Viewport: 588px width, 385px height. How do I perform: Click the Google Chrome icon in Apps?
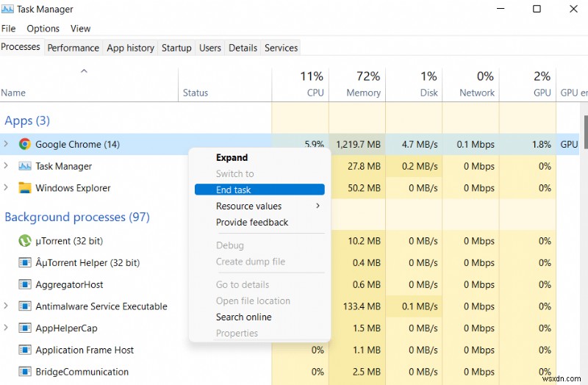(25, 145)
